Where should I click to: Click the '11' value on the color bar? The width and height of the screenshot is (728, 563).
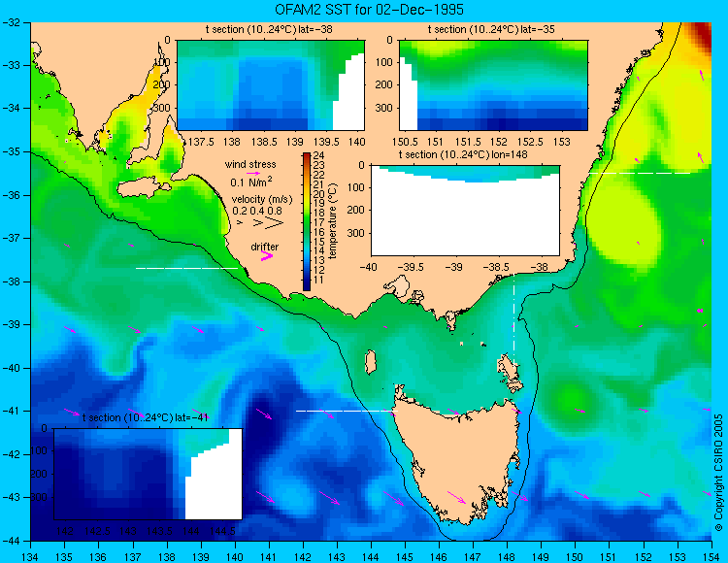coord(318,280)
